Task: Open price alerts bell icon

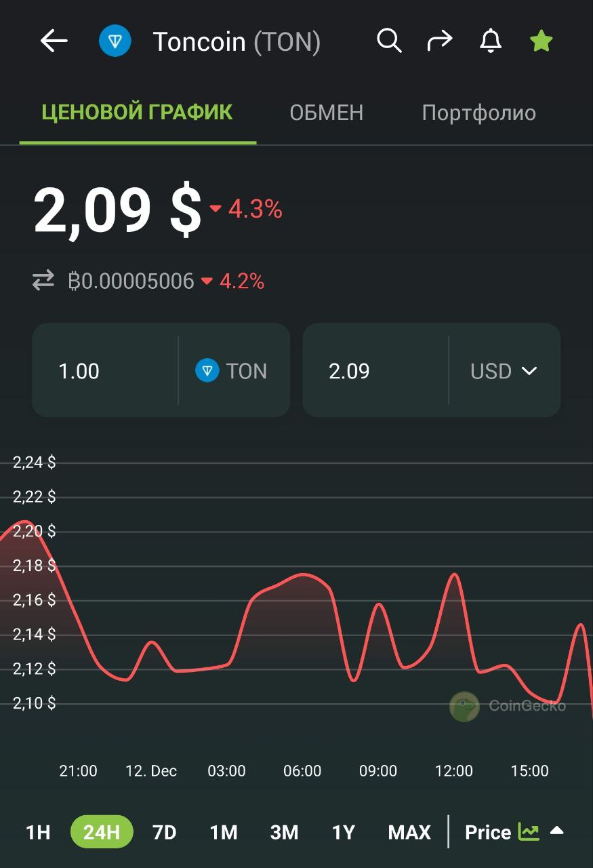Action: click(x=491, y=41)
